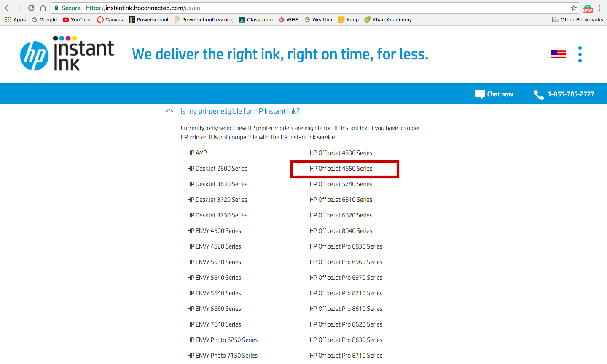Viewport: 607px width, 364px height.
Task: Select 'HP DeskJet 2600 Series' text
Action: point(218,169)
